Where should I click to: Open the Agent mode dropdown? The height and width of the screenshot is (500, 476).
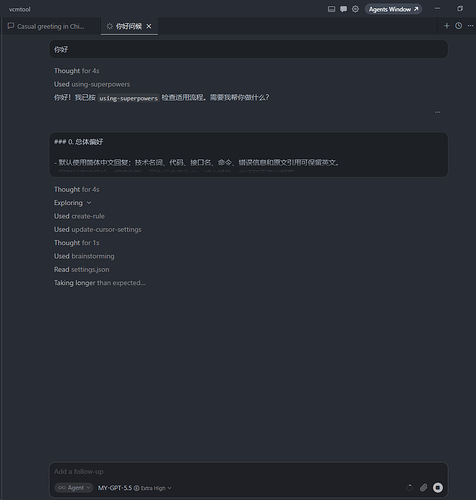(x=74, y=488)
